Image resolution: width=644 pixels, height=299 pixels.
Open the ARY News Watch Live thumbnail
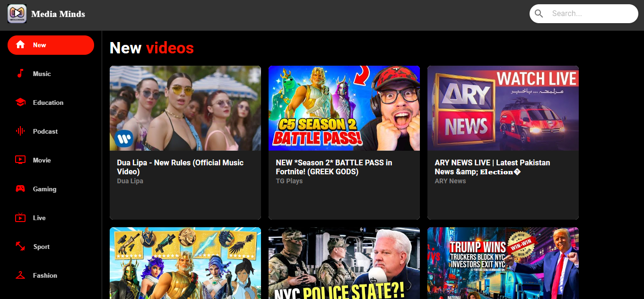[x=503, y=108]
